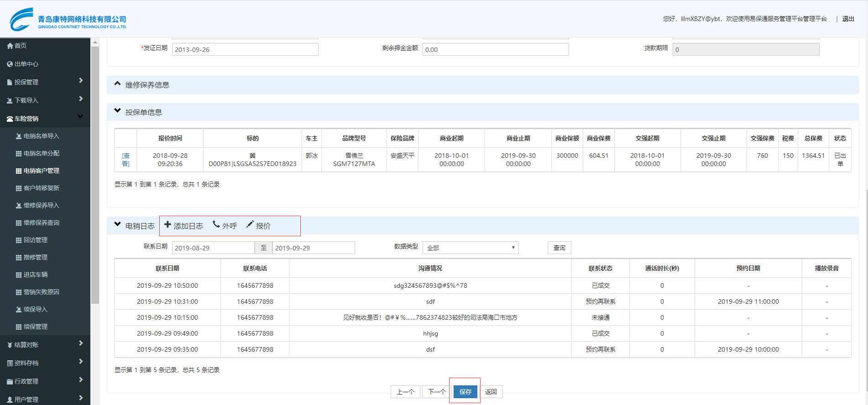Click the 查询 button
The height and width of the screenshot is (405, 868).
click(559, 248)
